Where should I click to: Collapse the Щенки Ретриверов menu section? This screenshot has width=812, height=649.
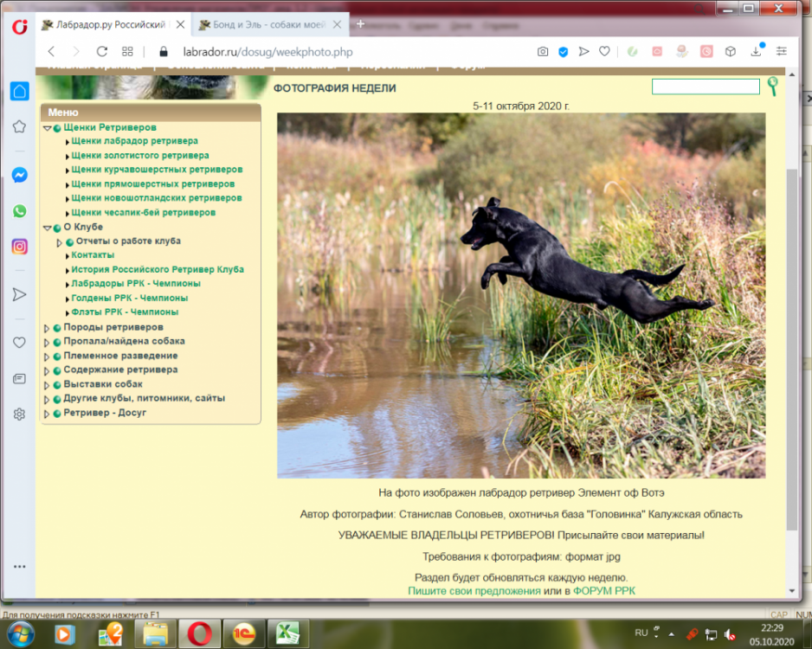[x=48, y=126]
